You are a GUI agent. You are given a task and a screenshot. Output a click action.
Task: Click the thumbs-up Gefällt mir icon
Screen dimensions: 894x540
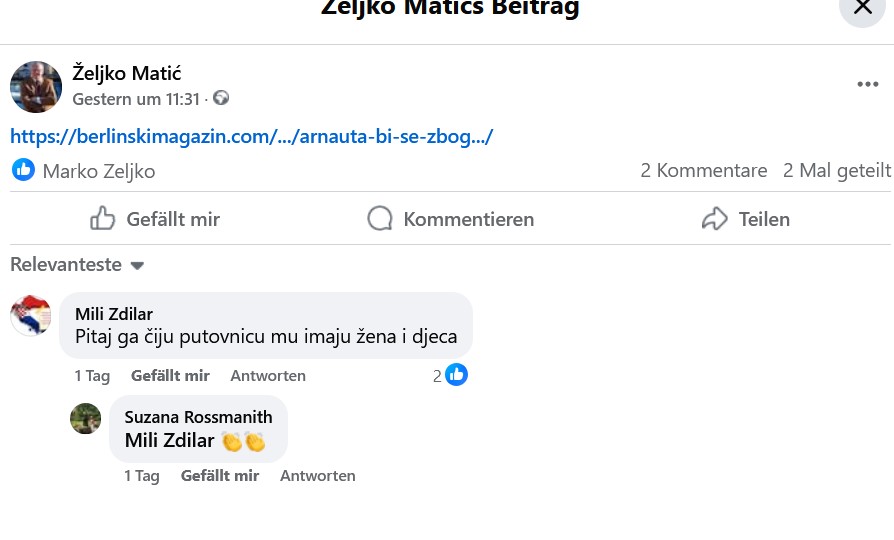point(103,218)
